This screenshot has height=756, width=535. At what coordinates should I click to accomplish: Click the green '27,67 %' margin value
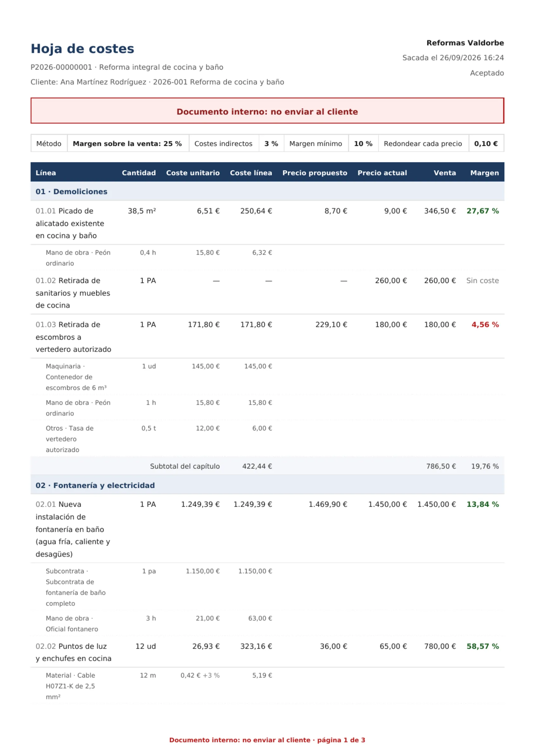coord(483,211)
